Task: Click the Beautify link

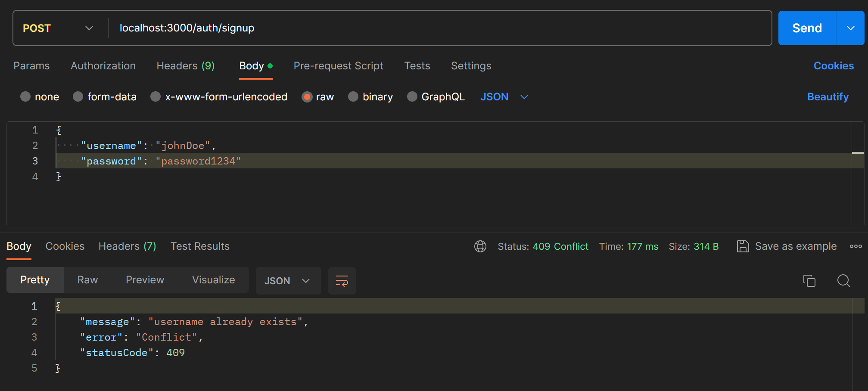Action: [828, 97]
